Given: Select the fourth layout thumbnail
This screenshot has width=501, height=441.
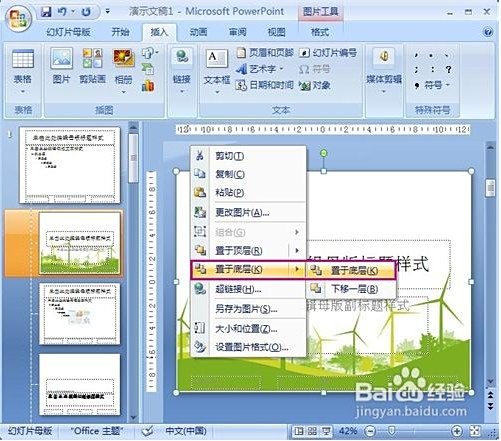Looking at the screenshot, I should pyautogui.click(x=79, y=384).
